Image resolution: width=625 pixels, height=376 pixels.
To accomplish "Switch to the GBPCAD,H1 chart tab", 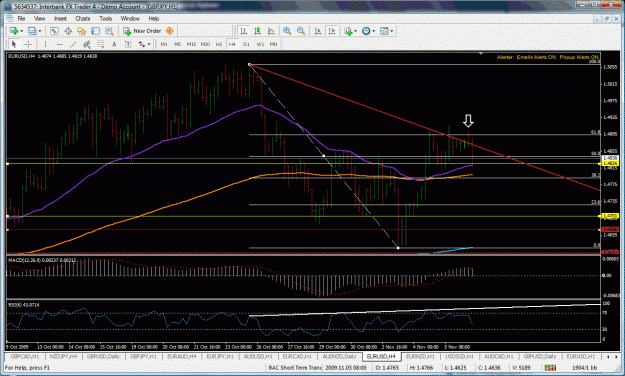I will (25, 356).
